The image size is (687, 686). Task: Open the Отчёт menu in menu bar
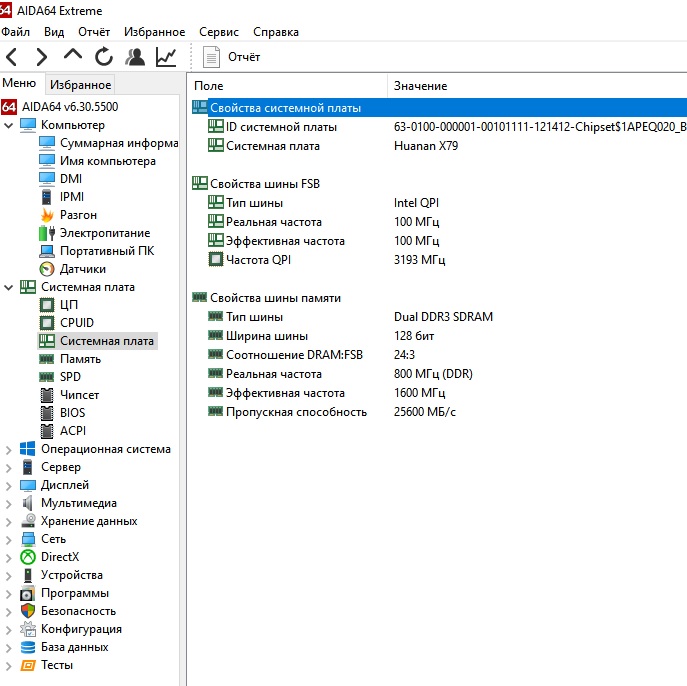(x=94, y=32)
